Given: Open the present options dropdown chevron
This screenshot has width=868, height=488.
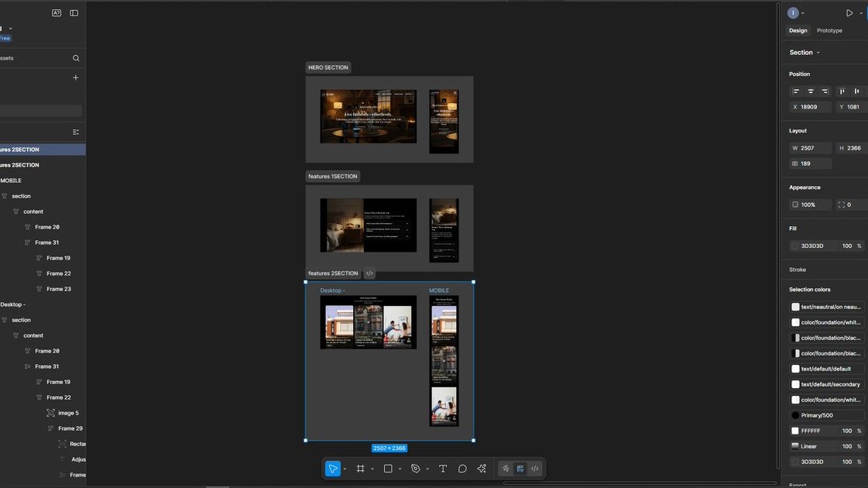Looking at the screenshot, I should 861,13.
